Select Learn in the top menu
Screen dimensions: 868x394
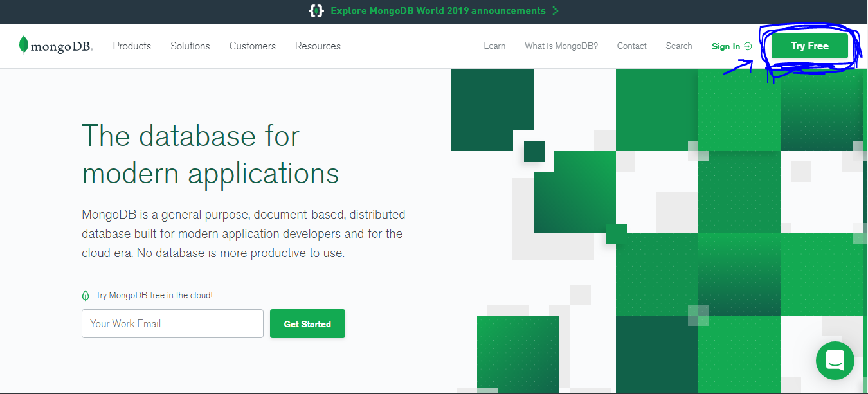tap(494, 46)
